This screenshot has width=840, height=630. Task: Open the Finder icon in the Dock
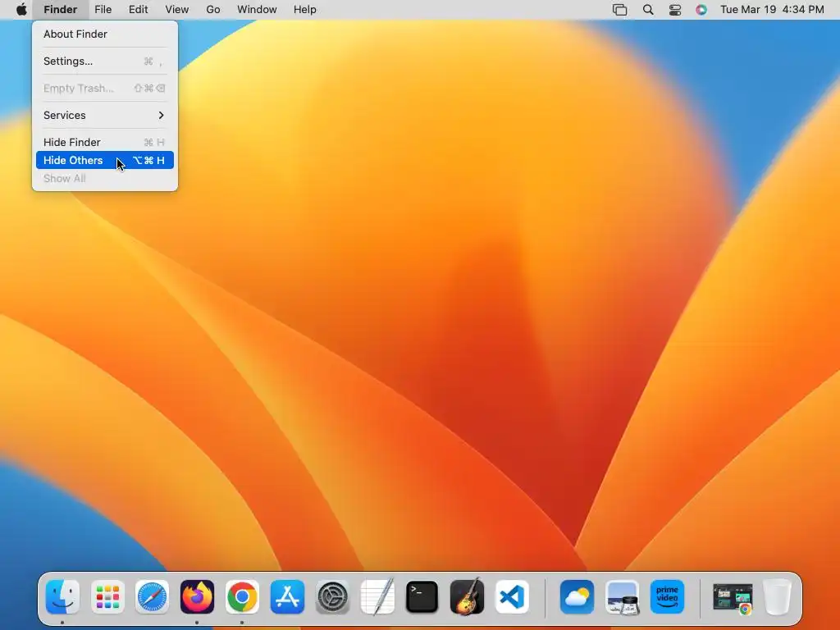point(62,597)
